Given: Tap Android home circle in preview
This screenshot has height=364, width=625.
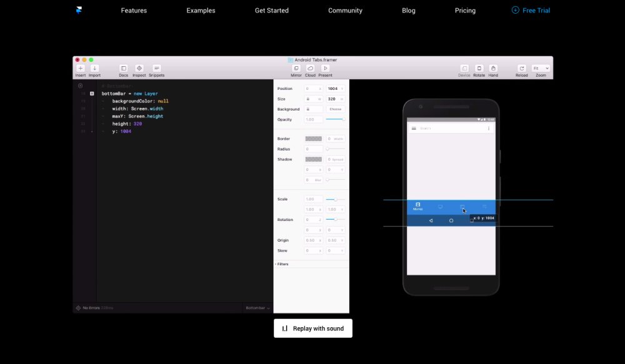Looking at the screenshot, I should click(451, 220).
